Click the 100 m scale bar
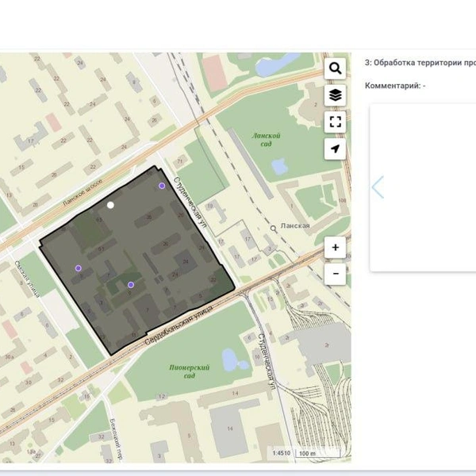The height and width of the screenshot is (476, 476). (x=318, y=453)
